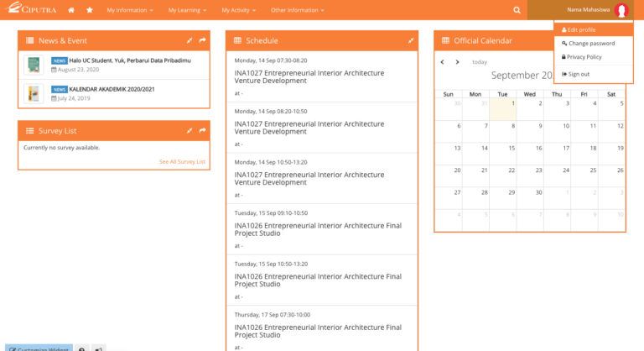This screenshot has height=351, width=644.
Task: Collapse the News & Event widget
Action: [x=190, y=40]
